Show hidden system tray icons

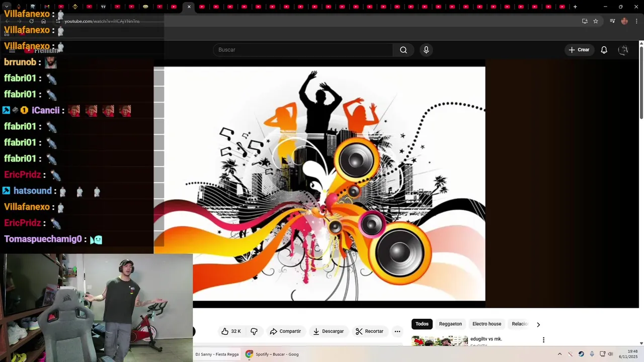[559, 354]
